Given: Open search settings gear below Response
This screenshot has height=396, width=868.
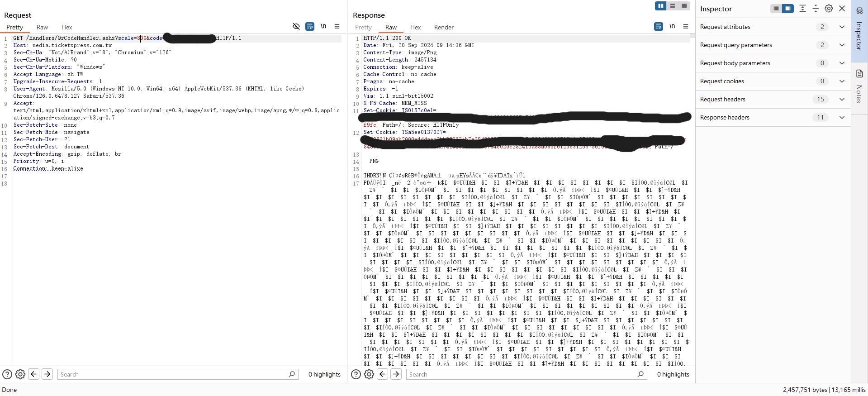Looking at the screenshot, I should point(369,374).
